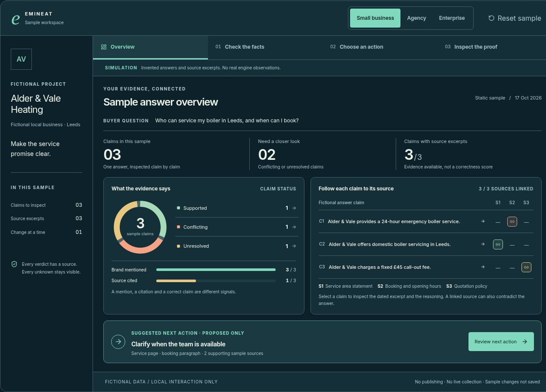Switch to the Agency segment
546x392 pixels.
coord(416,18)
